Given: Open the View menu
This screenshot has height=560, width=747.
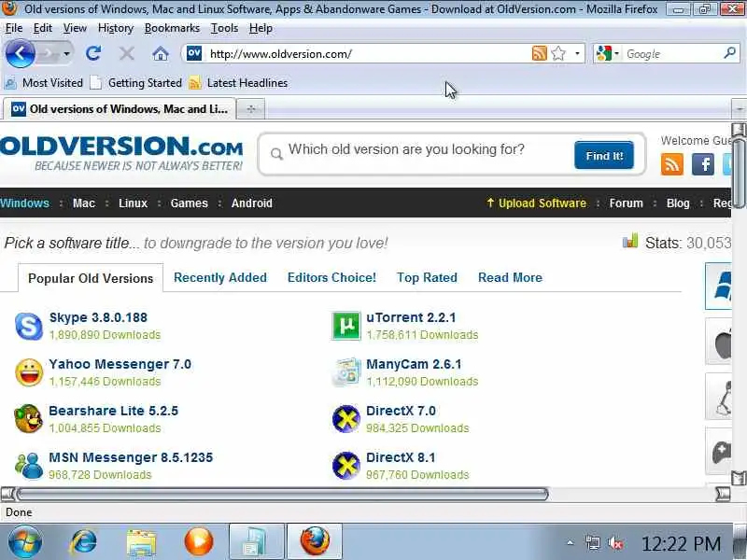Looking at the screenshot, I should (x=75, y=28).
